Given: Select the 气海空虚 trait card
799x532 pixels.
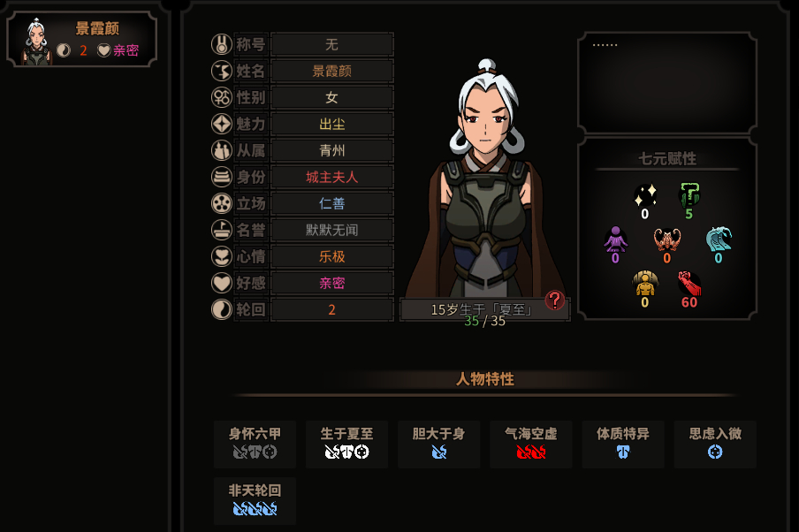Looking at the screenshot, I should pos(531,444).
